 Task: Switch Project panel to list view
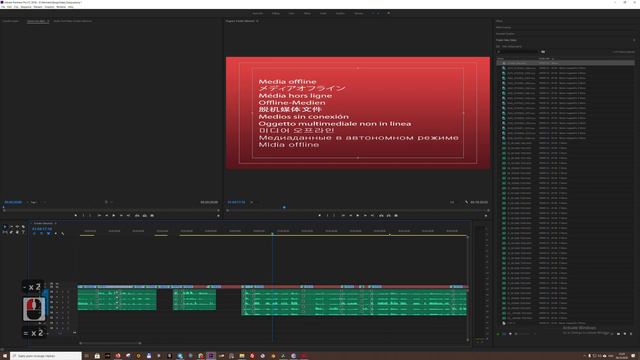[504, 334]
